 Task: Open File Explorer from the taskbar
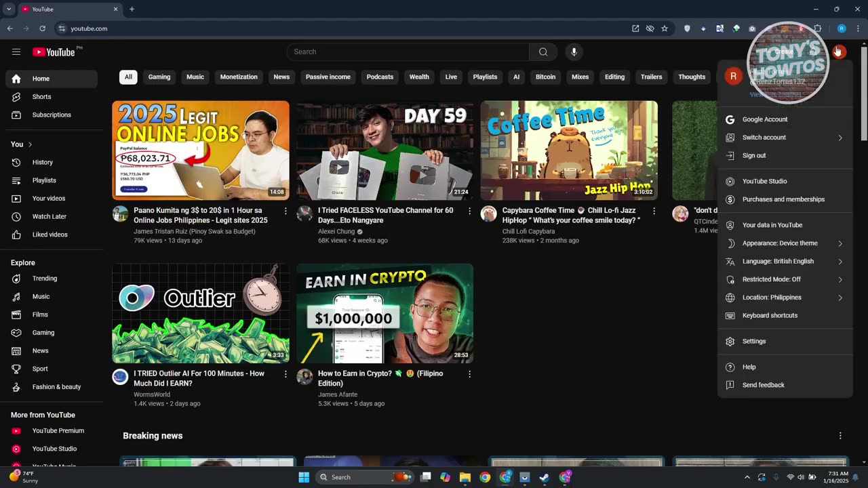tap(465, 477)
